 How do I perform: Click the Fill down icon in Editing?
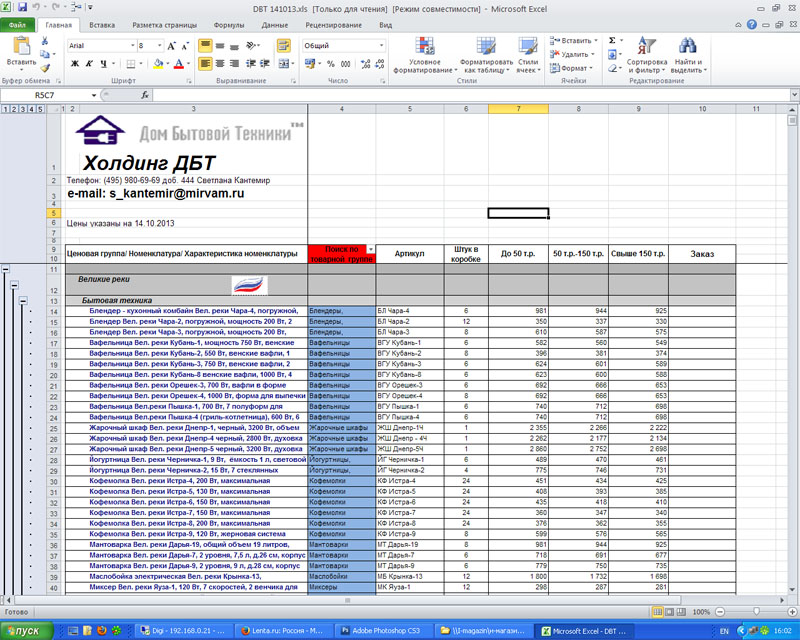[612, 54]
